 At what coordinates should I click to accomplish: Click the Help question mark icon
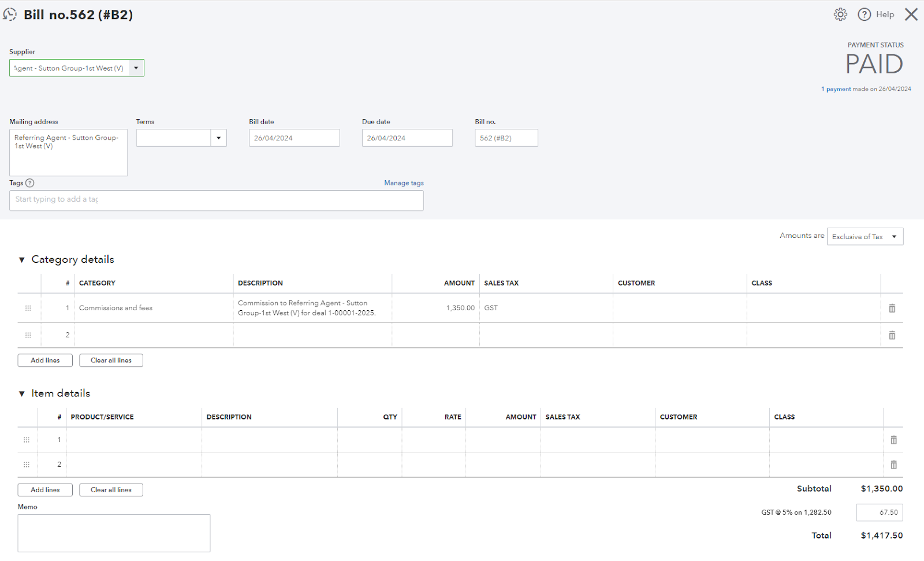(864, 14)
